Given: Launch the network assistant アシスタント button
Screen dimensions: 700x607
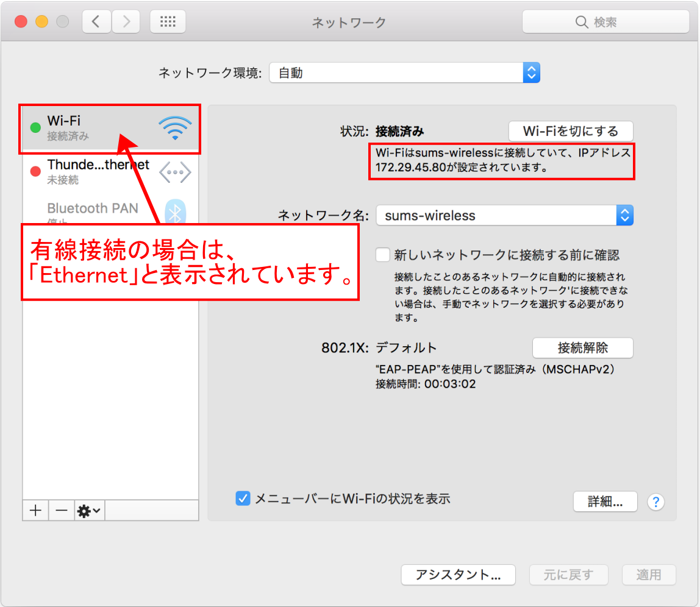Looking at the screenshot, I should 458,575.
